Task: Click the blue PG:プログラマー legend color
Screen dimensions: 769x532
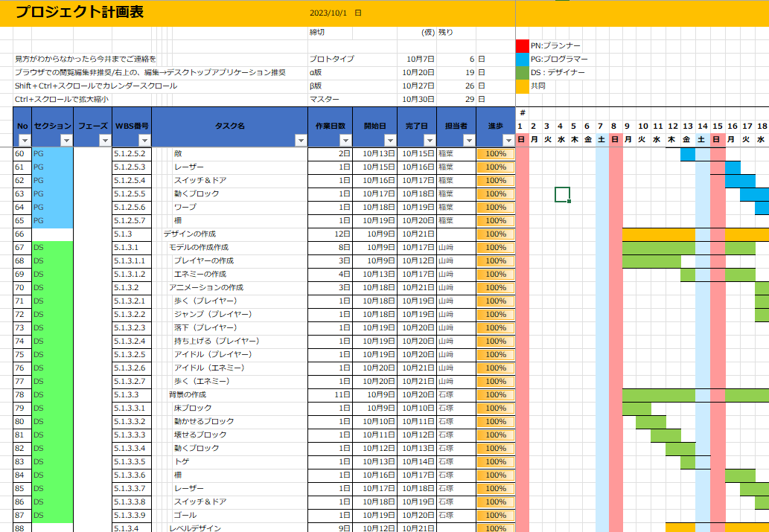Action: (522, 60)
